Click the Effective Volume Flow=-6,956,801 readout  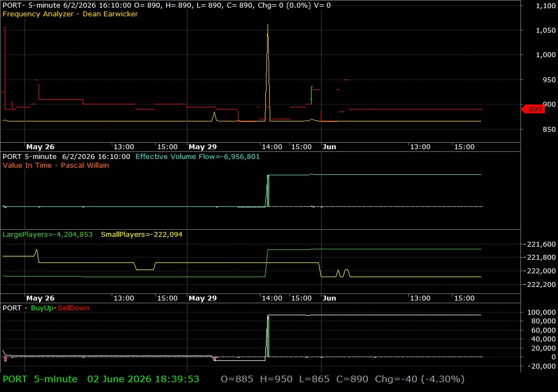click(197, 156)
